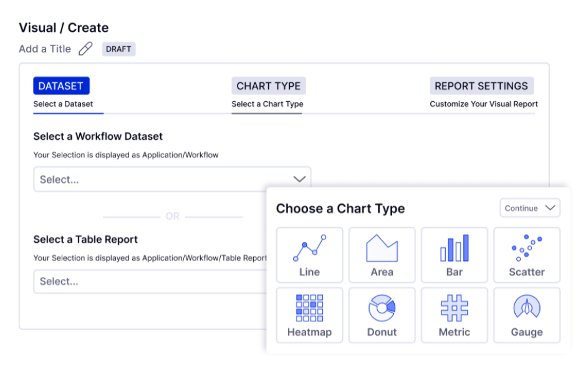
Task: Open the REPORT SETTINGS tab
Action: [481, 86]
